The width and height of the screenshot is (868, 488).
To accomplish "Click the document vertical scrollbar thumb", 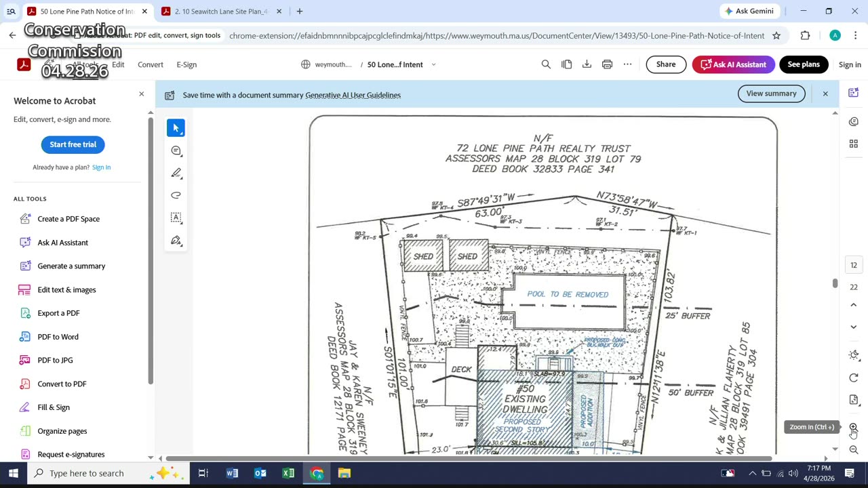I will pos(835,283).
